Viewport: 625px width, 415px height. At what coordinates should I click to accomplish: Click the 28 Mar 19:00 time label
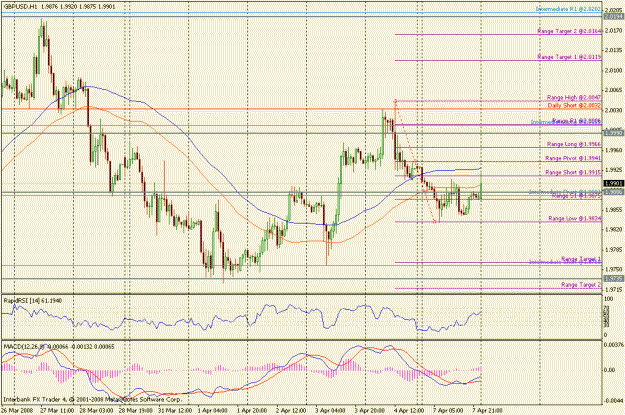pos(136,410)
